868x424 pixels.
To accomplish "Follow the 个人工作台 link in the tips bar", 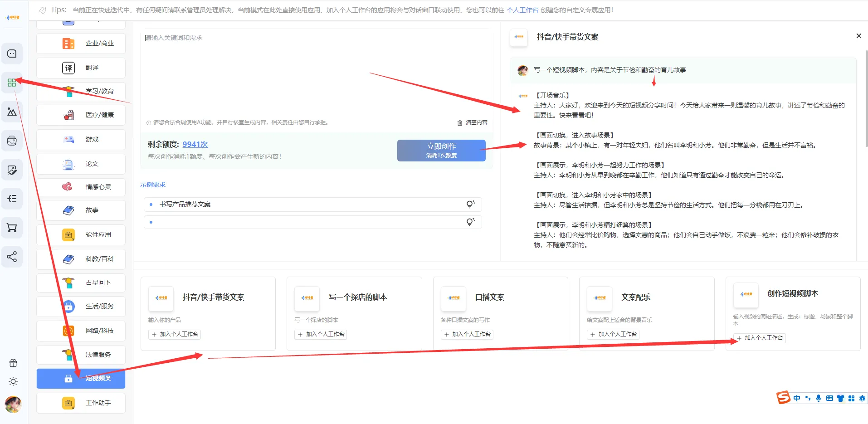I will click(522, 10).
